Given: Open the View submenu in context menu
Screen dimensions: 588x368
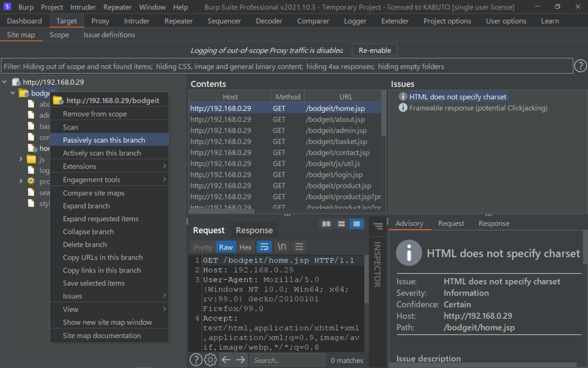Looking at the screenshot, I should [x=109, y=309].
